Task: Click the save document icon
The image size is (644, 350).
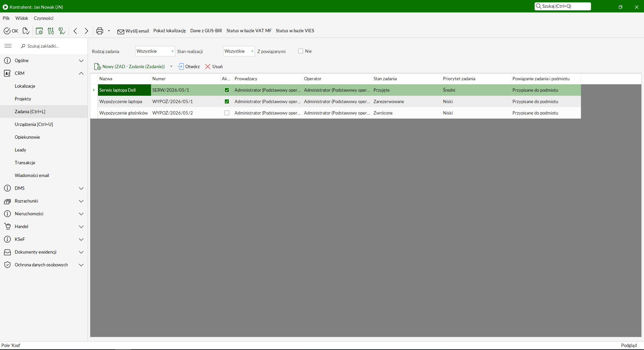Action: coord(26,31)
